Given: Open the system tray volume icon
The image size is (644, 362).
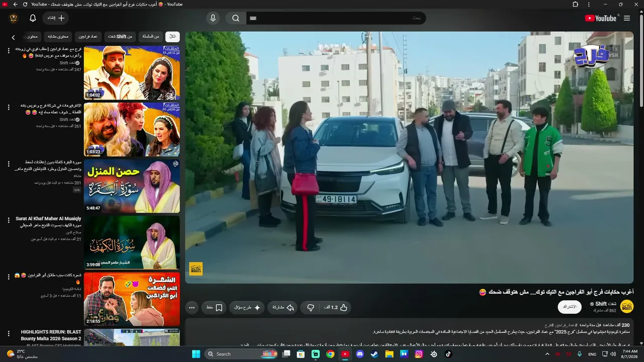Looking at the screenshot, I should coord(612,354).
